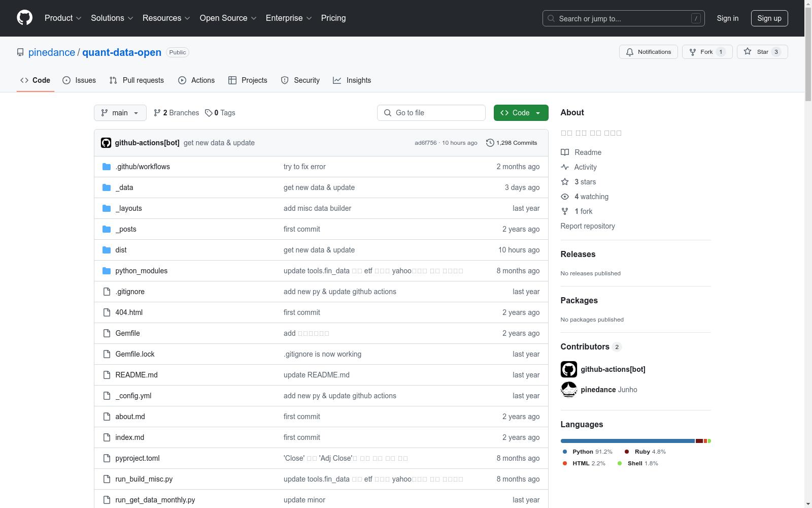Select the Code tab
This screenshot has height=508, width=812.
click(x=36, y=80)
